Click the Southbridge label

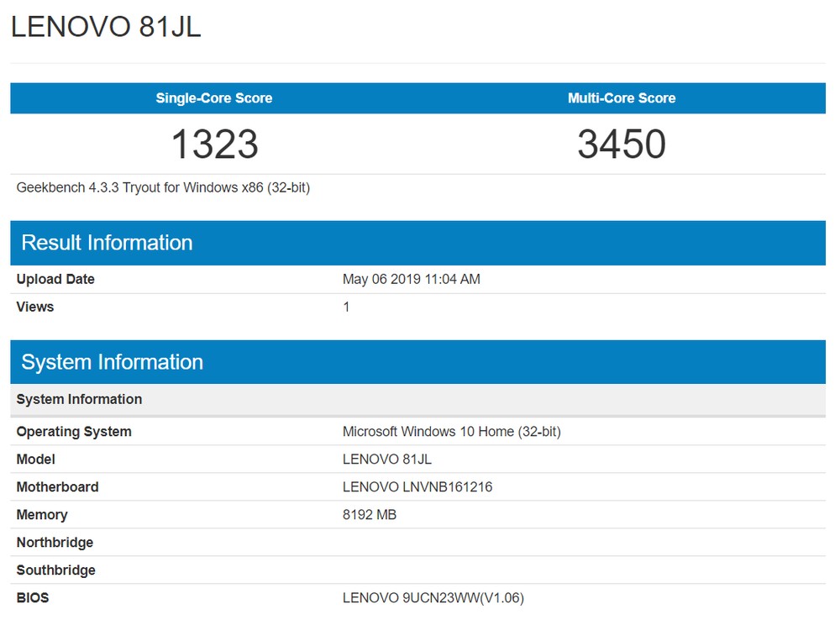pos(55,570)
